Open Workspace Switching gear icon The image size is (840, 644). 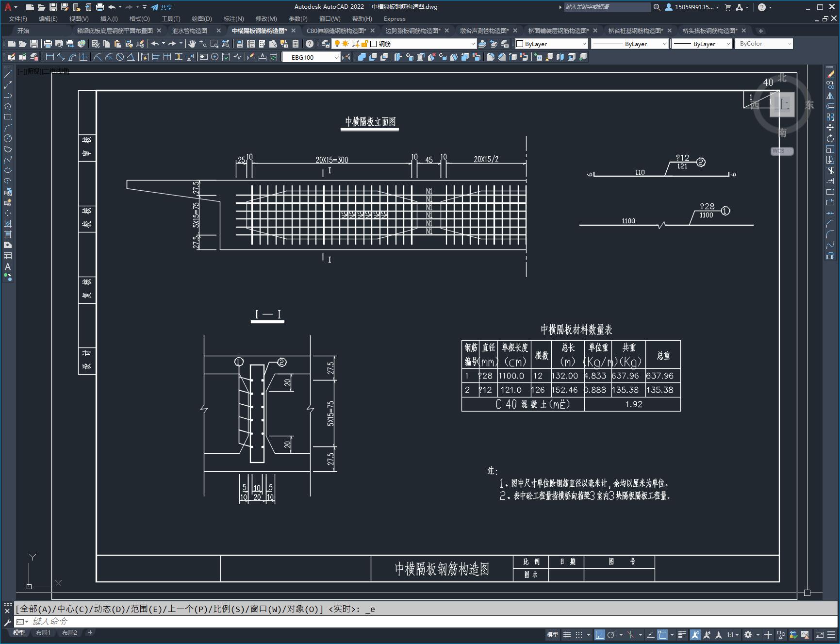[x=748, y=634]
